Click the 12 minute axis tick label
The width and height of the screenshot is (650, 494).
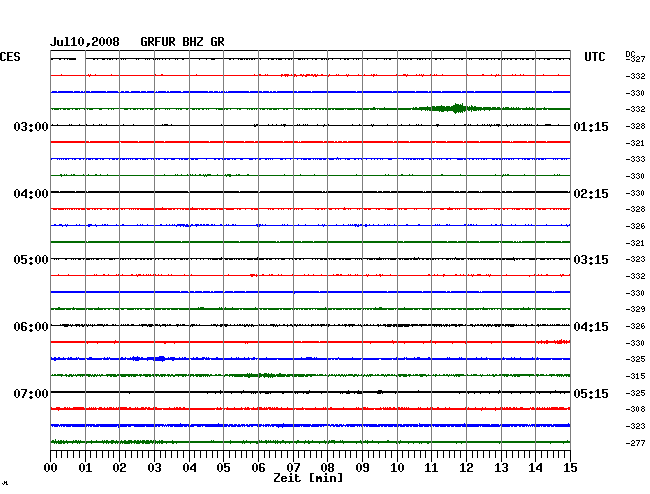[466, 467]
